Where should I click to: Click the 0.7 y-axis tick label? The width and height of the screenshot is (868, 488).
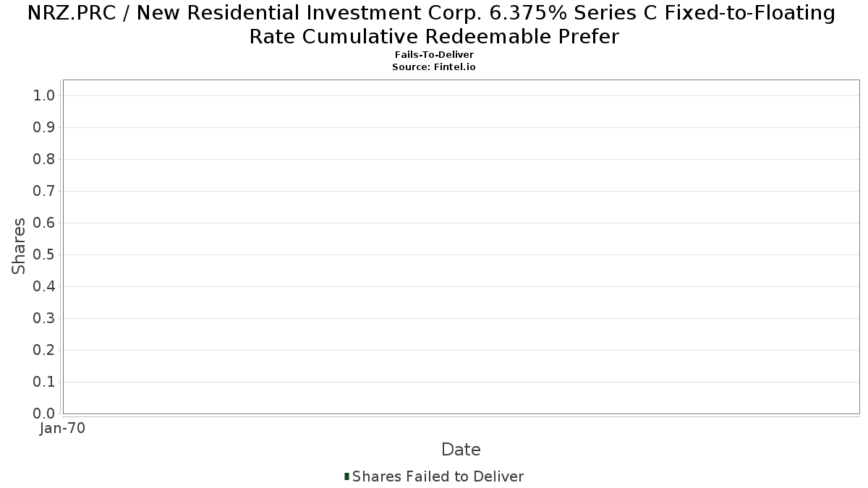pos(44,191)
